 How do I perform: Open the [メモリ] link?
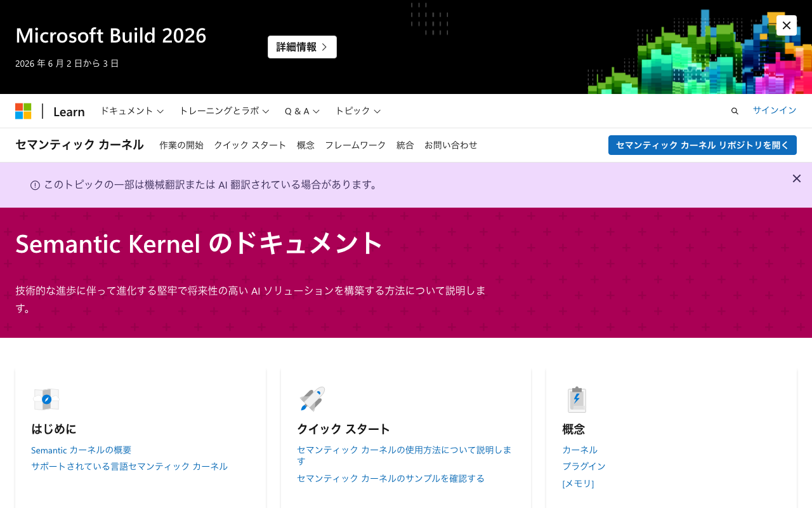pyautogui.click(x=578, y=483)
